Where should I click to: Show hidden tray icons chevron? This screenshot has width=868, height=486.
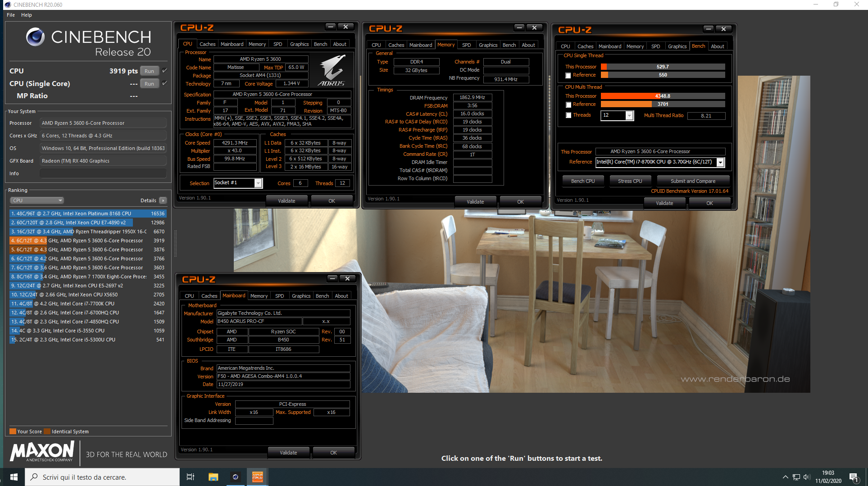pos(786,477)
